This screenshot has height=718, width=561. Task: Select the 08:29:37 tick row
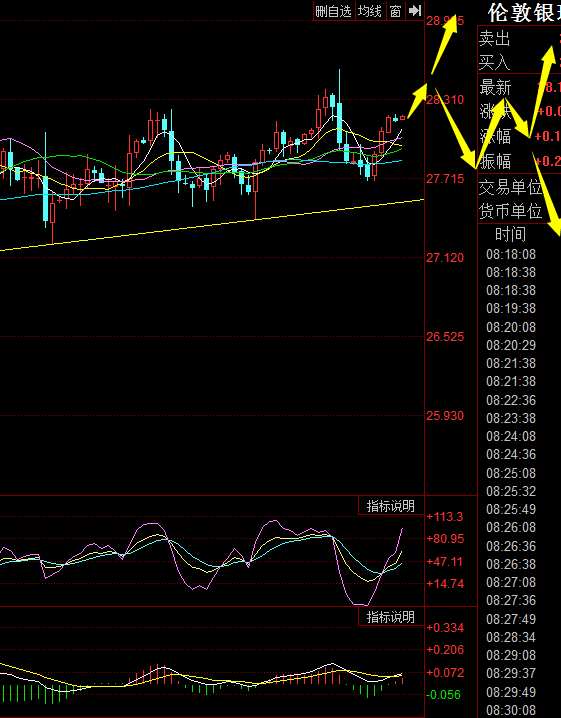point(511,673)
